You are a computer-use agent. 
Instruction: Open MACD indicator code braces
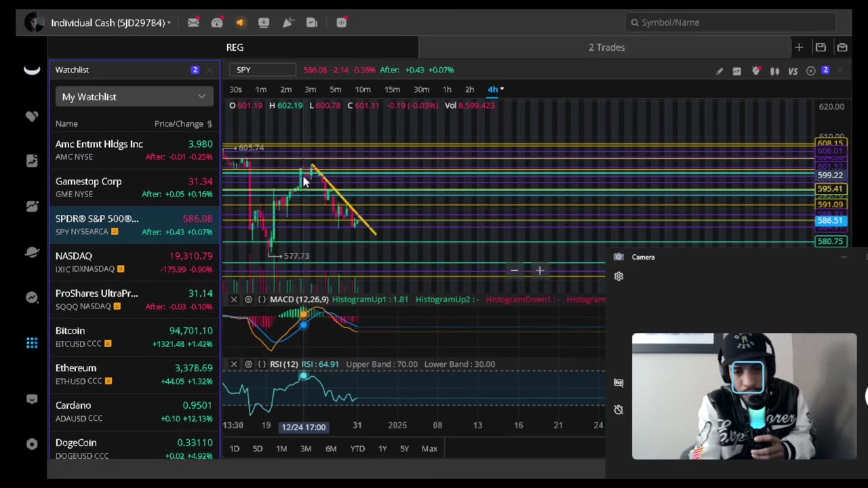tap(262, 300)
